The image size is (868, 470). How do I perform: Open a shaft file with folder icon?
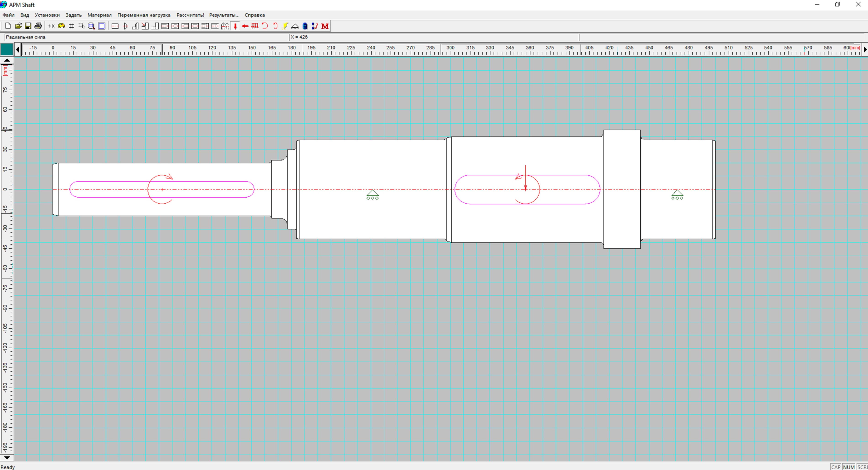[18, 26]
